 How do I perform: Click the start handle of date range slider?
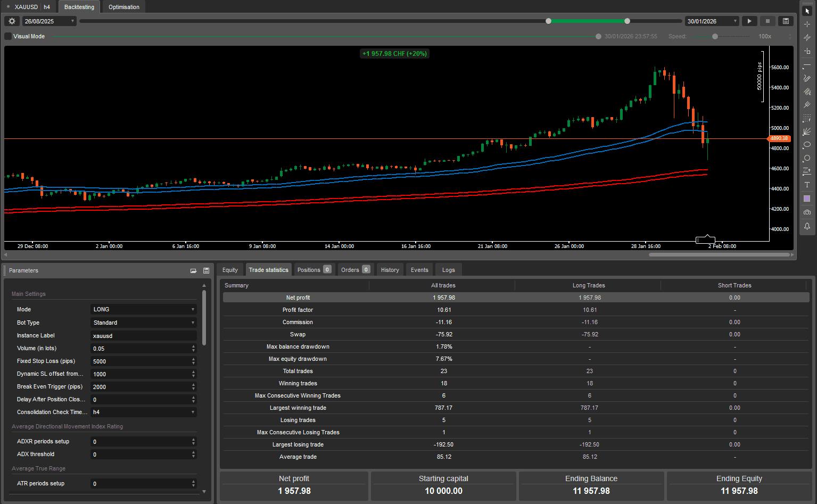click(549, 21)
